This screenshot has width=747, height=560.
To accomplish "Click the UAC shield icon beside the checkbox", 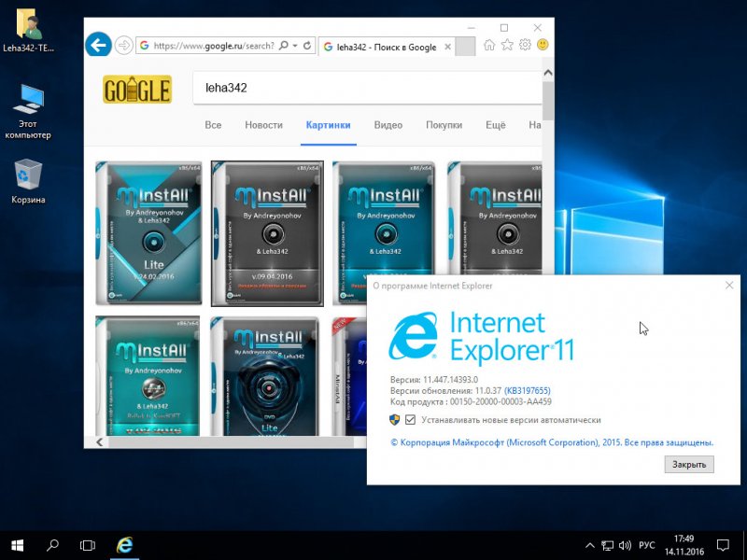I will (394, 419).
